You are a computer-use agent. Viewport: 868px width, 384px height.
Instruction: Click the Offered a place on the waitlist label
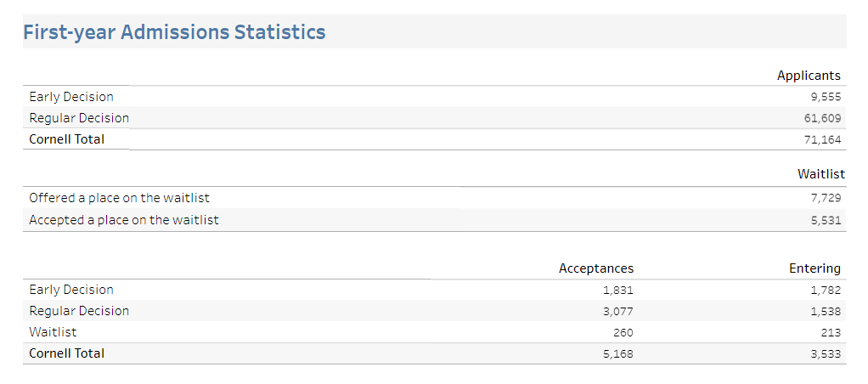119,198
